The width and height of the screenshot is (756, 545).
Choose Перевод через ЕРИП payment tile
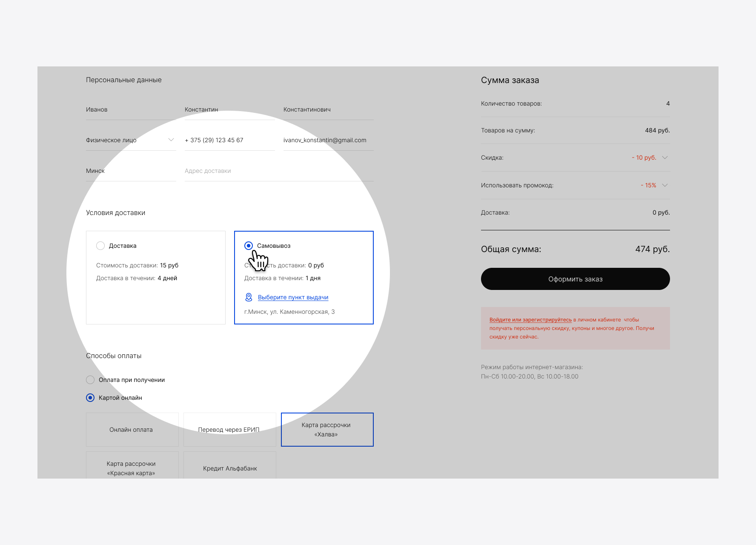[x=229, y=430]
